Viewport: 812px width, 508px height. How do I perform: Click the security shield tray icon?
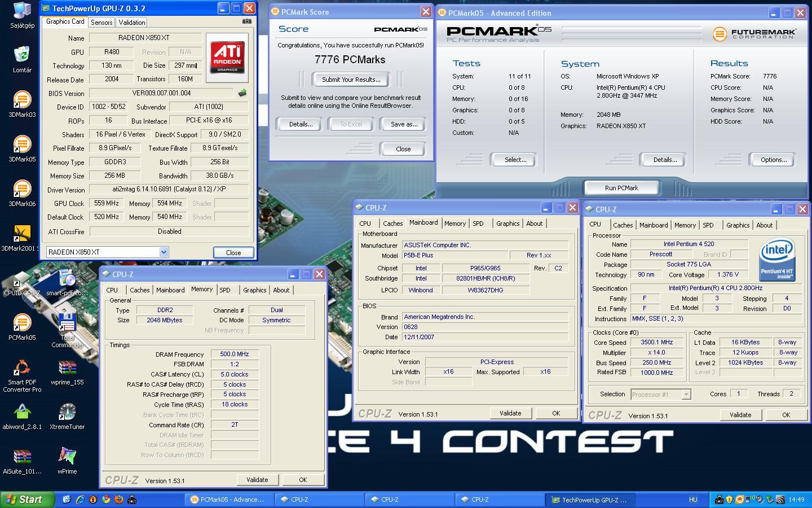pyautogui.click(x=730, y=500)
